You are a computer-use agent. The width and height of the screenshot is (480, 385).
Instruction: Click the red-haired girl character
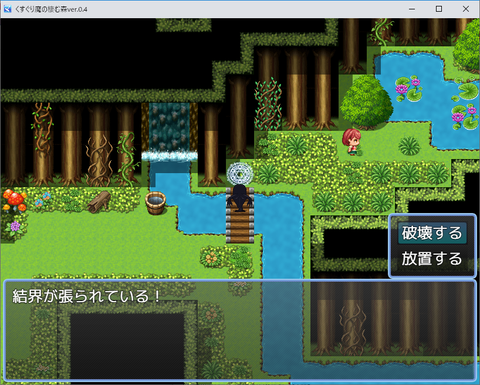(351, 142)
